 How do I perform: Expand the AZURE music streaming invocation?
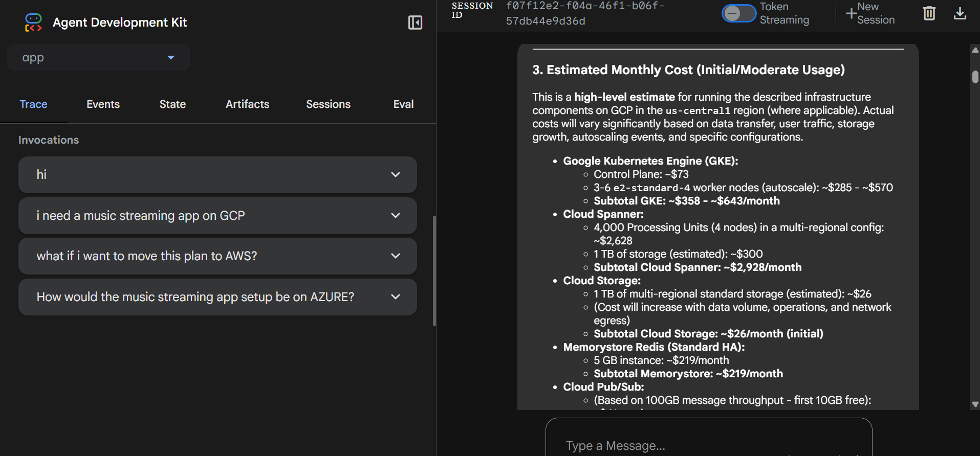pos(395,297)
